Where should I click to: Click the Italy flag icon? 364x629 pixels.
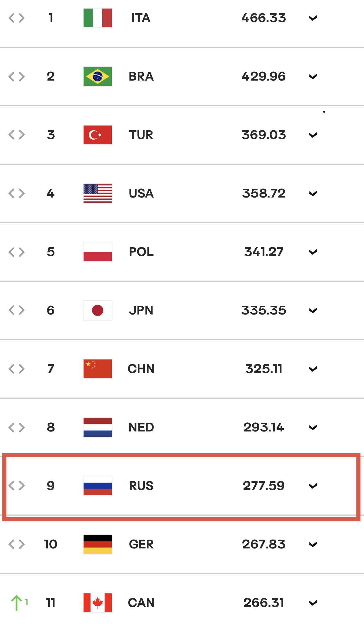97,18
